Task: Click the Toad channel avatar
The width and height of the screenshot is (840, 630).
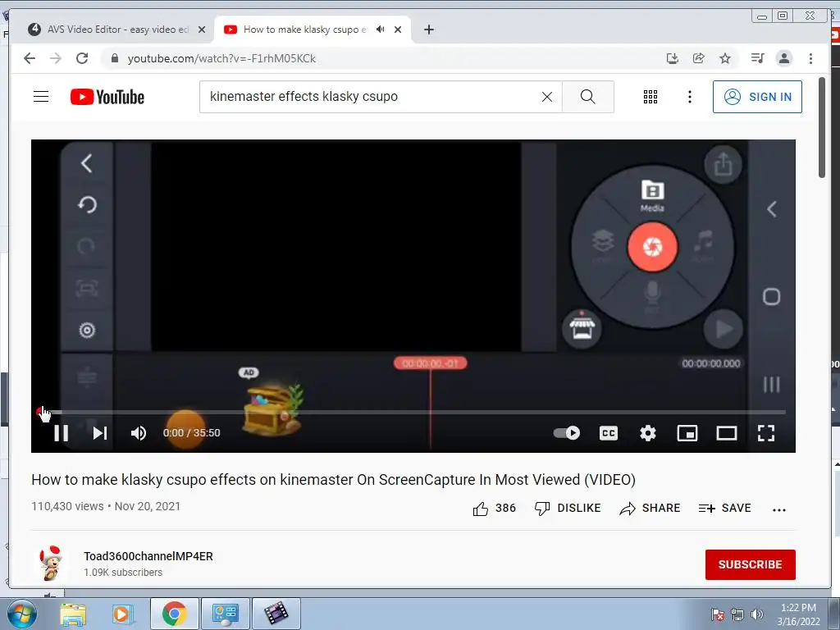Action: tap(52, 564)
